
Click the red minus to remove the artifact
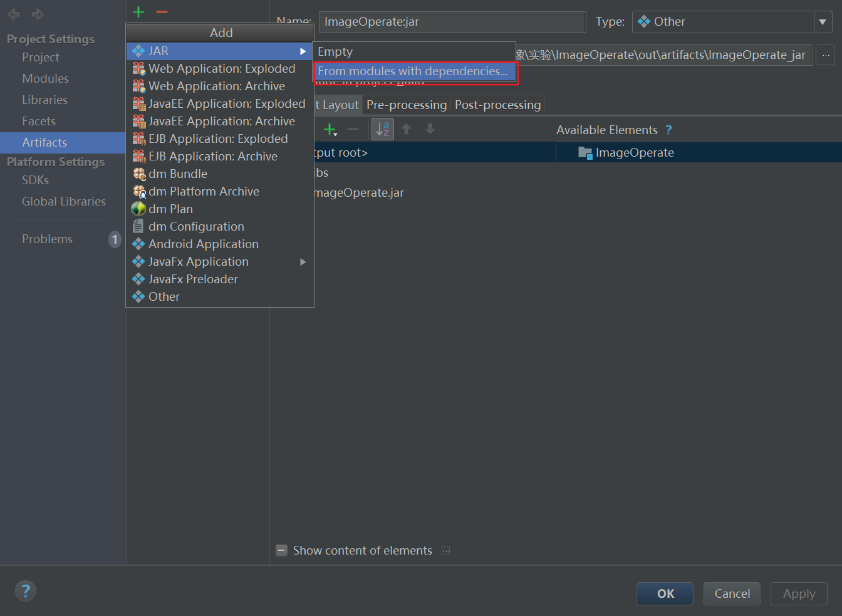click(x=164, y=11)
